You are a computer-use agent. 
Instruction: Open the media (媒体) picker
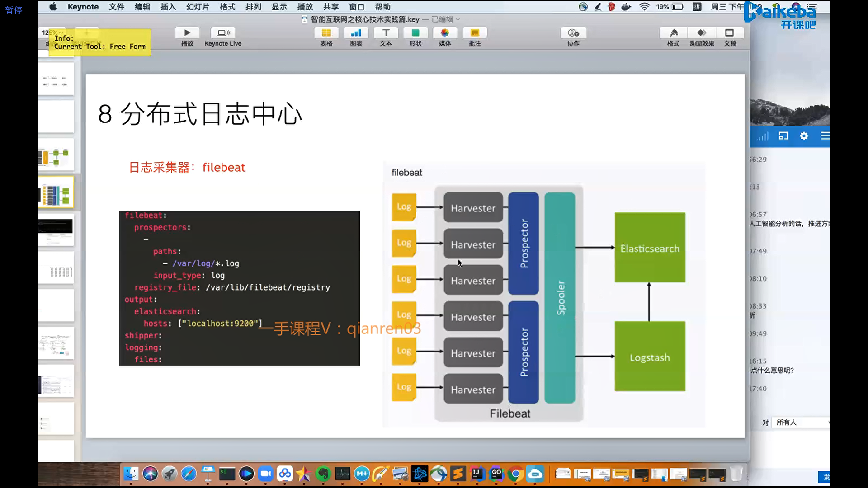[445, 33]
